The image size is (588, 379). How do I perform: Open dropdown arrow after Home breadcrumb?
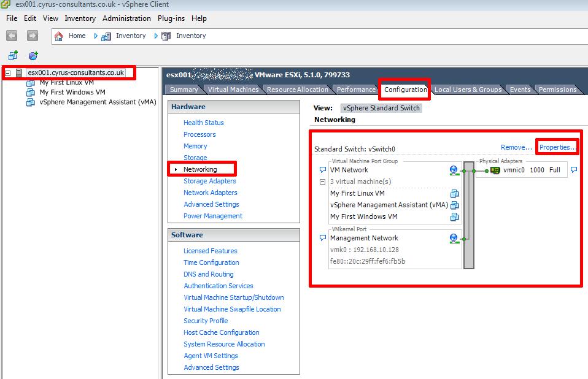coord(96,36)
